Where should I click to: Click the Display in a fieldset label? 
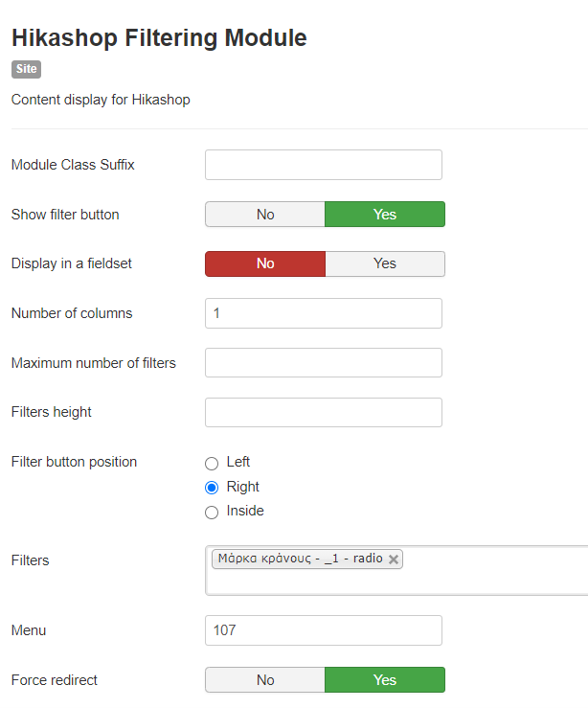click(72, 263)
